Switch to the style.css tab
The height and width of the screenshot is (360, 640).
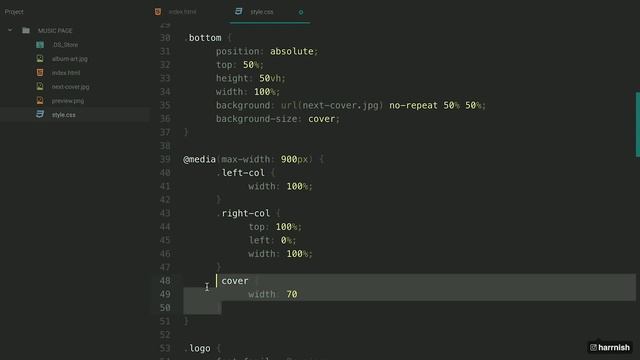tap(262, 12)
